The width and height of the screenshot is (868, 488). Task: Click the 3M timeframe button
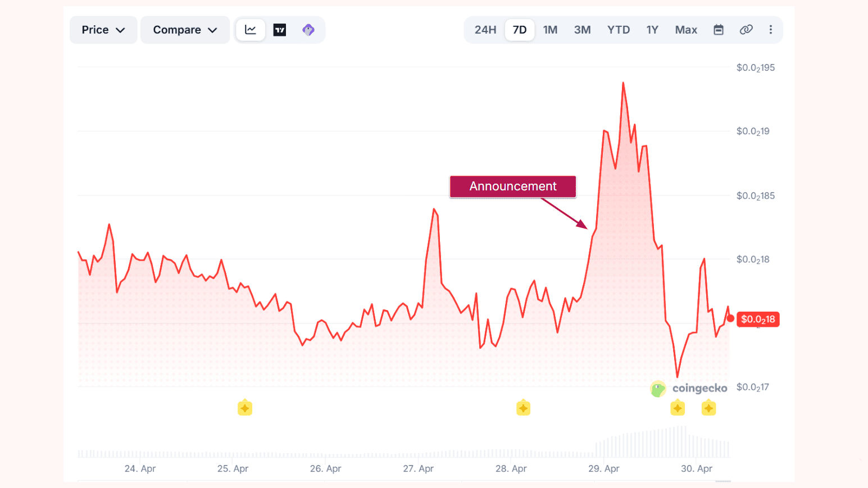click(x=583, y=30)
